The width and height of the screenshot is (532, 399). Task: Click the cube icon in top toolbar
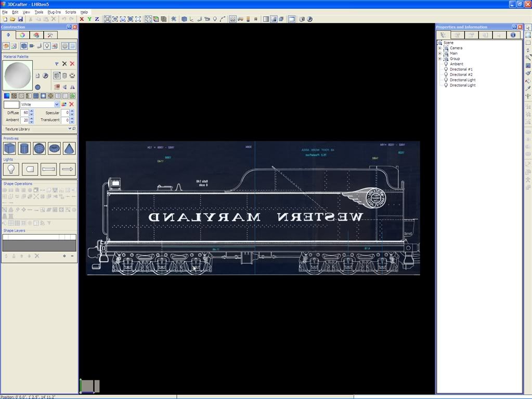click(x=184, y=19)
